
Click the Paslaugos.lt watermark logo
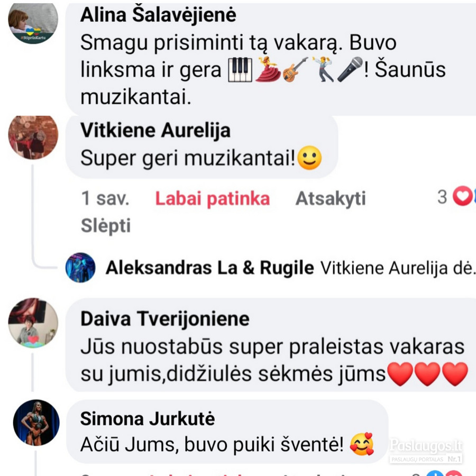[x=426, y=451]
